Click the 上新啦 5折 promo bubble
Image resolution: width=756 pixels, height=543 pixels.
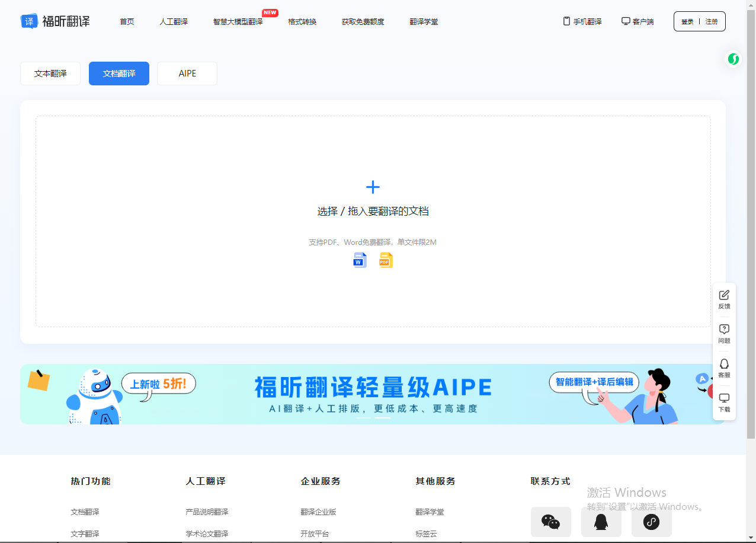(x=158, y=384)
